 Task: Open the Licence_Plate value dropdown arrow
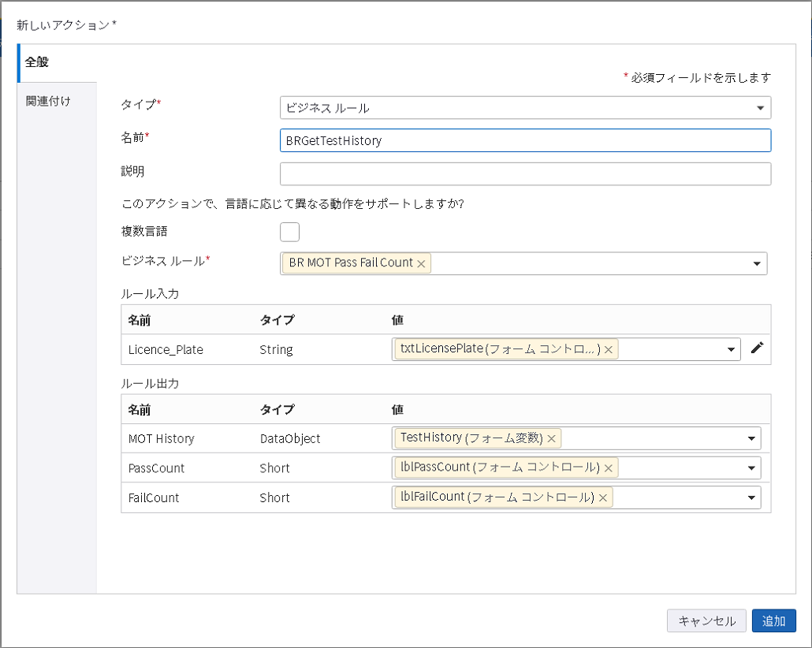pyautogui.click(x=729, y=349)
